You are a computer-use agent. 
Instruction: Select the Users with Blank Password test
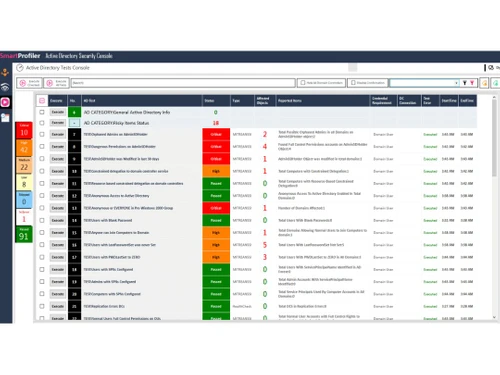point(108,220)
